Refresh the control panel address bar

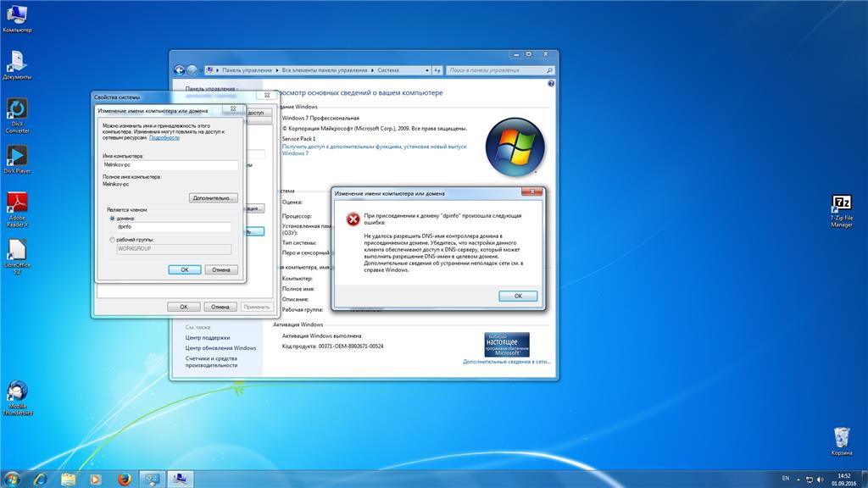[437, 70]
